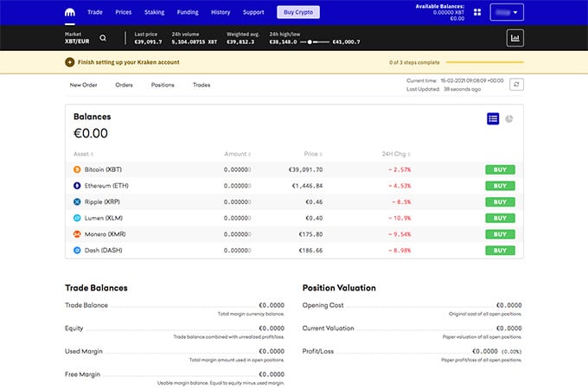Refresh the balances data
This screenshot has width=588, height=389.
516,85
